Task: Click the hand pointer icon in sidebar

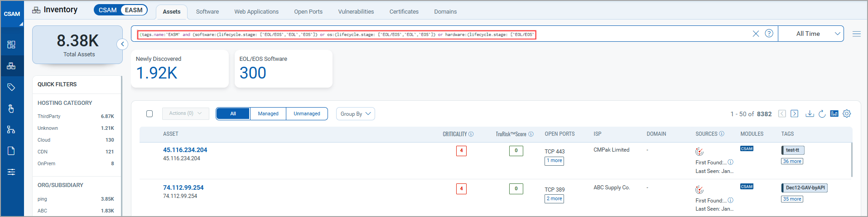Action: [x=11, y=108]
